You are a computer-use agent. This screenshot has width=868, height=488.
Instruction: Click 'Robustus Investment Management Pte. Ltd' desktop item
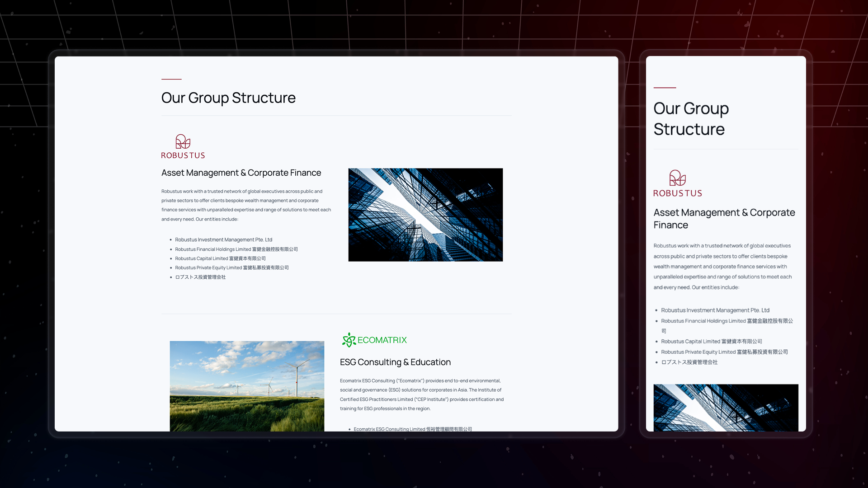223,240
